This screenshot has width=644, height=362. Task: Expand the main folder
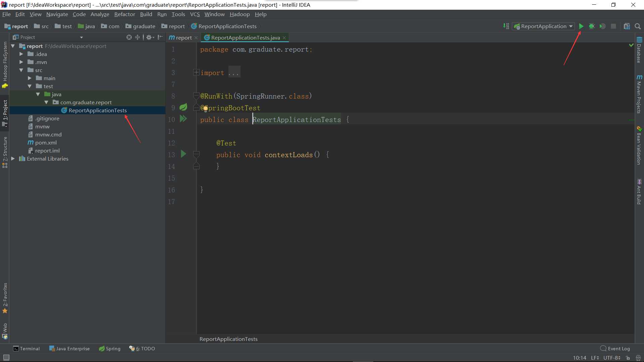(30, 78)
